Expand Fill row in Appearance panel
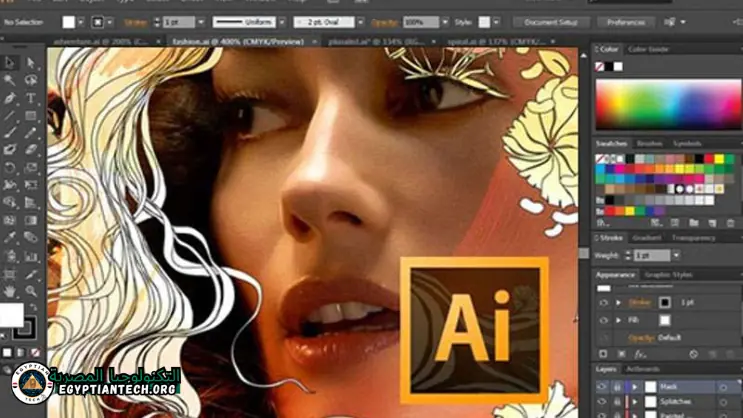The image size is (743, 418). click(x=618, y=320)
